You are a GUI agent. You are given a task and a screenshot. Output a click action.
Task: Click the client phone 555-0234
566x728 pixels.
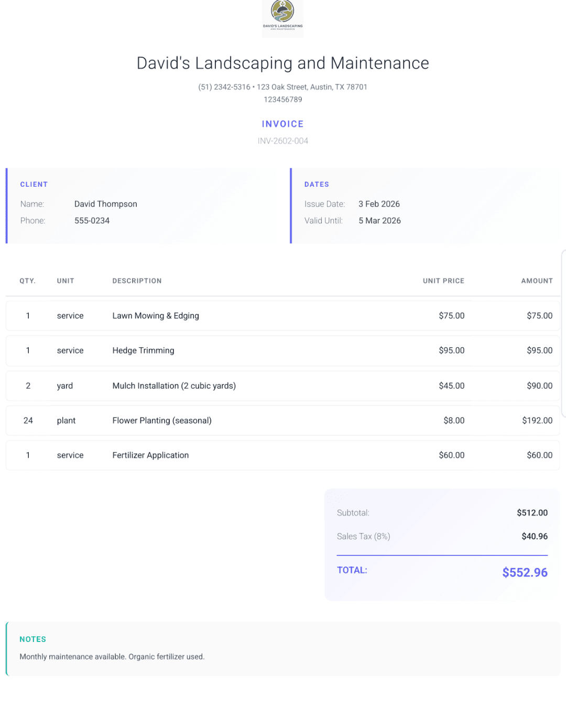click(92, 221)
